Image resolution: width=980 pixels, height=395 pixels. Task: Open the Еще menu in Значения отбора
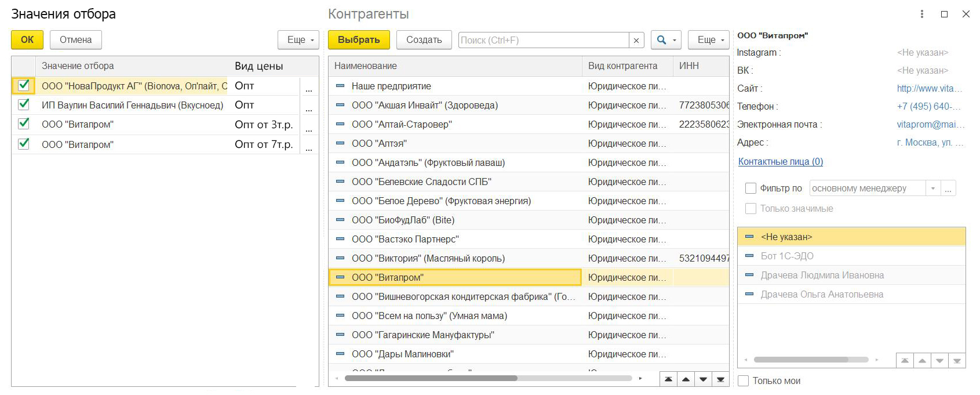click(x=298, y=40)
